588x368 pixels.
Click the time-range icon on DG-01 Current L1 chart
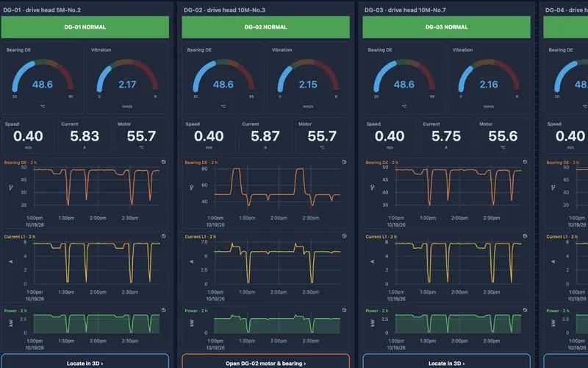163,236
